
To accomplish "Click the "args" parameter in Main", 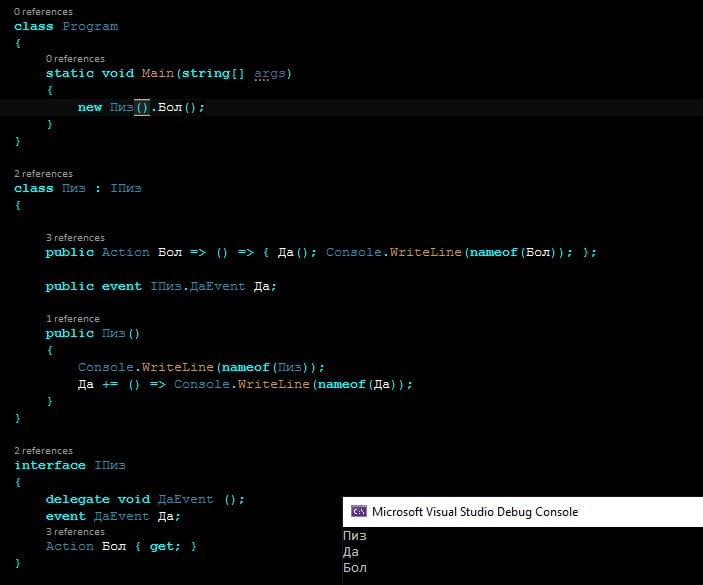I will 269,74.
